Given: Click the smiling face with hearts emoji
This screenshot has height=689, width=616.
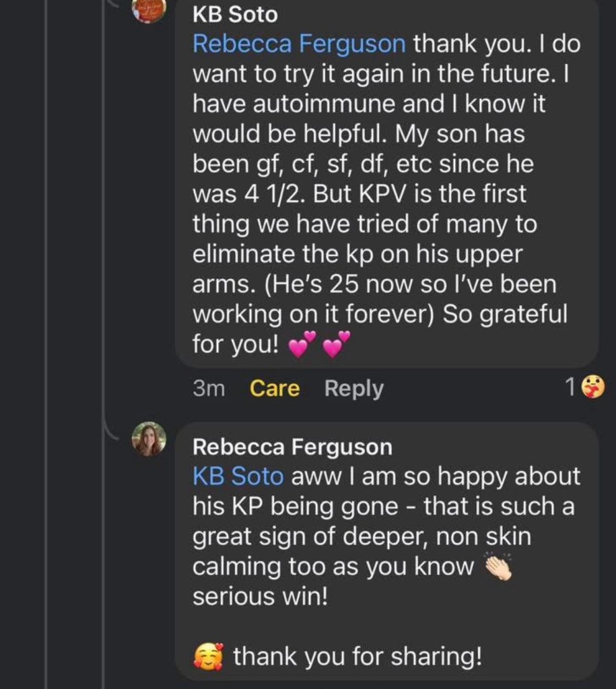Looking at the screenshot, I should pyautogui.click(x=208, y=655).
